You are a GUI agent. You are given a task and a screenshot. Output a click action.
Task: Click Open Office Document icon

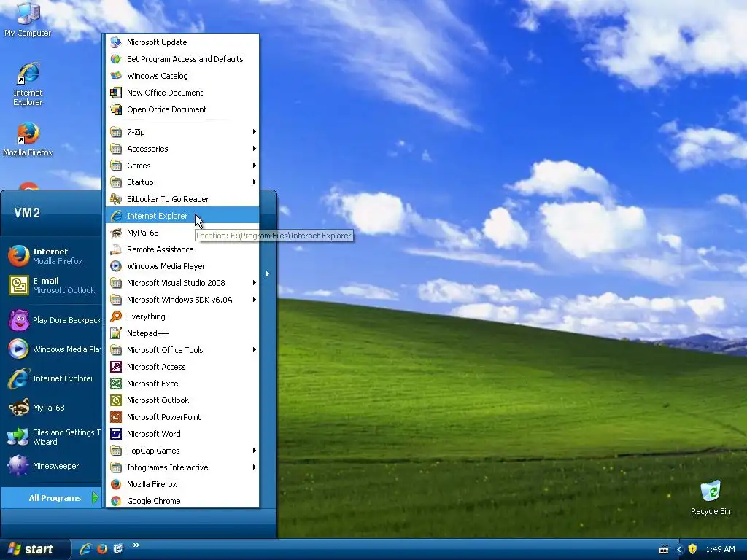pyautogui.click(x=116, y=109)
